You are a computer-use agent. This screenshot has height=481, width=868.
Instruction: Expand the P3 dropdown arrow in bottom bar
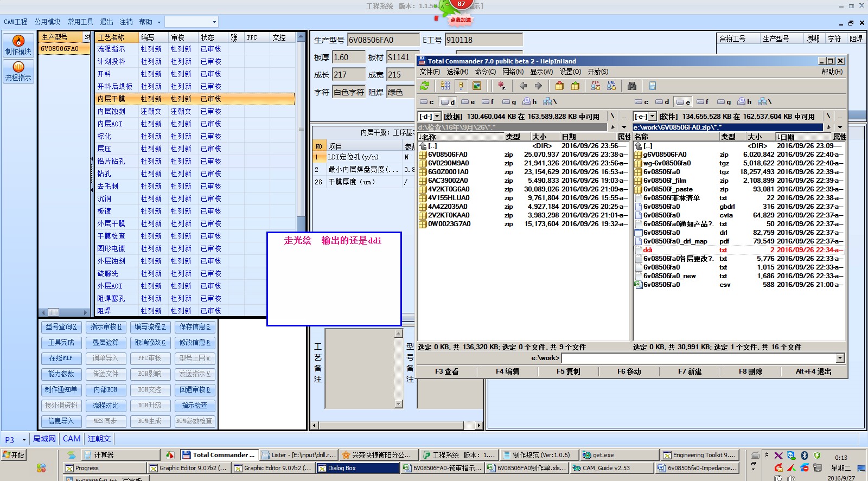click(x=24, y=439)
